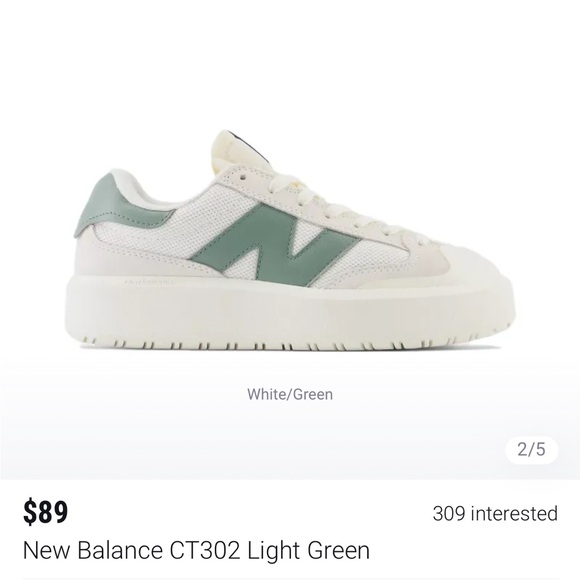Click the ridged outsole tread under the shoe
Image resolution: width=580 pixels, height=580 pixels.
(290, 344)
